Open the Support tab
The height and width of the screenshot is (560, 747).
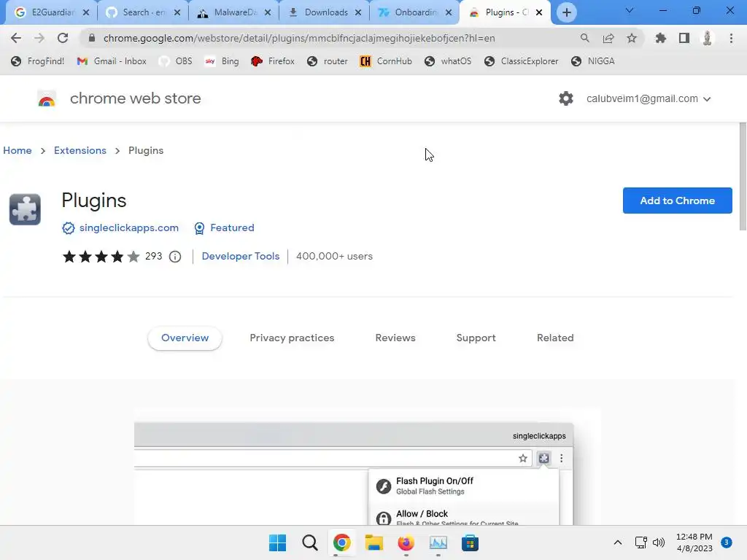pos(476,338)
